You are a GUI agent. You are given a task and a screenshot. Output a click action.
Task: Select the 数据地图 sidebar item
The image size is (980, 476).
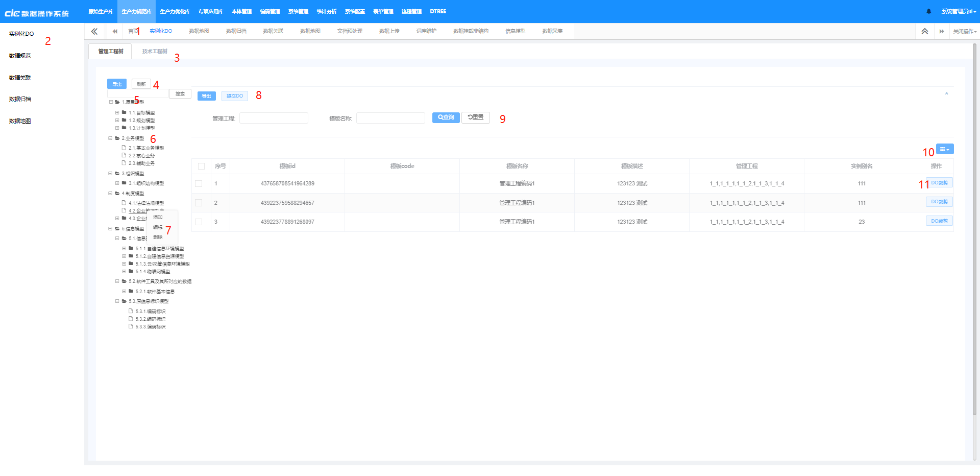coord(20,121)
